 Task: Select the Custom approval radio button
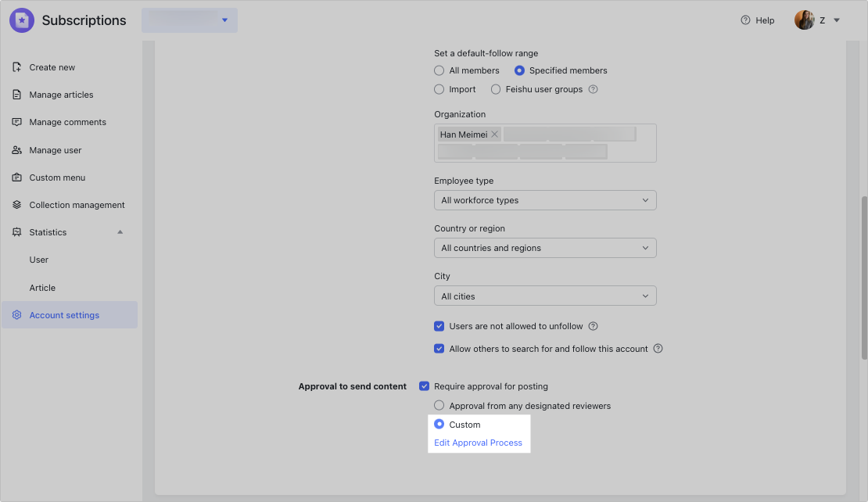tap(439, 424)
